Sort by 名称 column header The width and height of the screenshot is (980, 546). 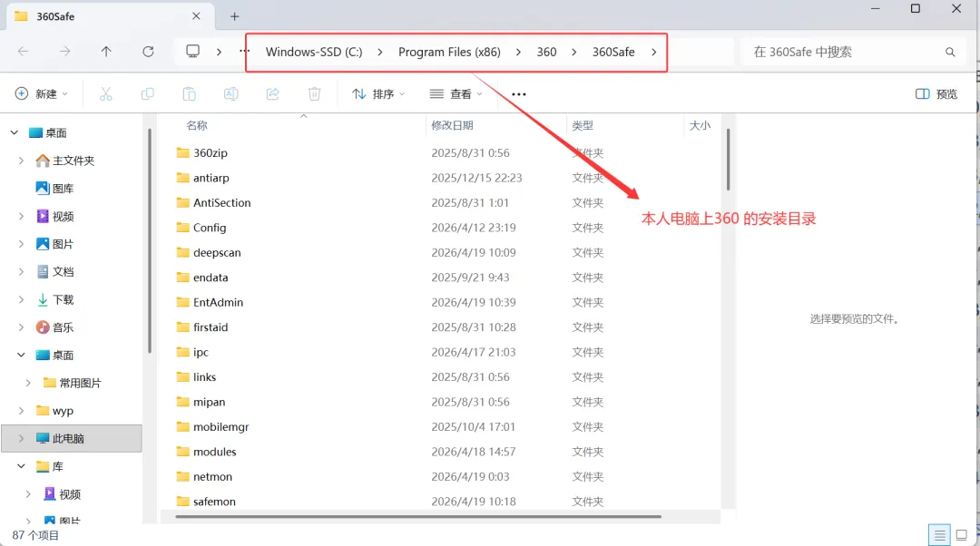(x=197, y=125)
